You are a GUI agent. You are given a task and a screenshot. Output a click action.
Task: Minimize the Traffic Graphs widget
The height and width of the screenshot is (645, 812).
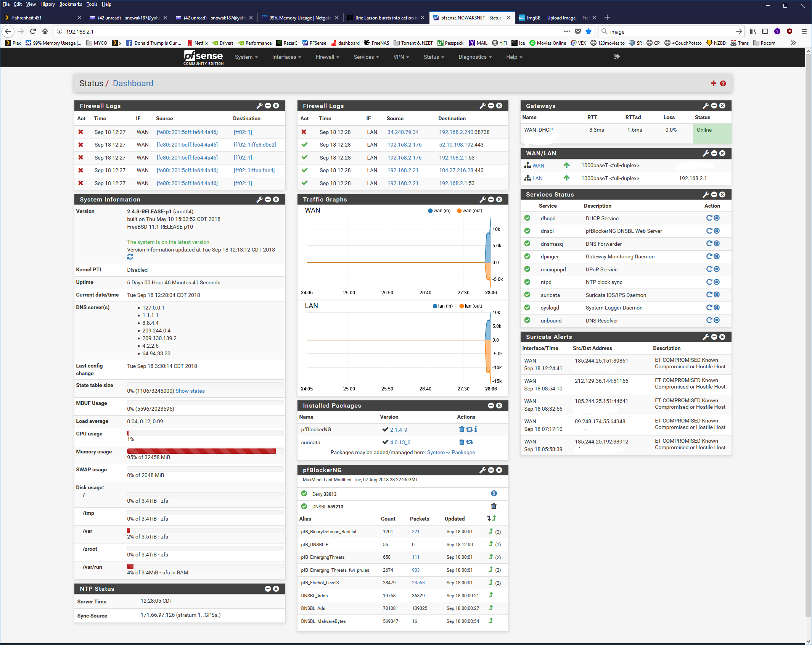click(491, 200)
